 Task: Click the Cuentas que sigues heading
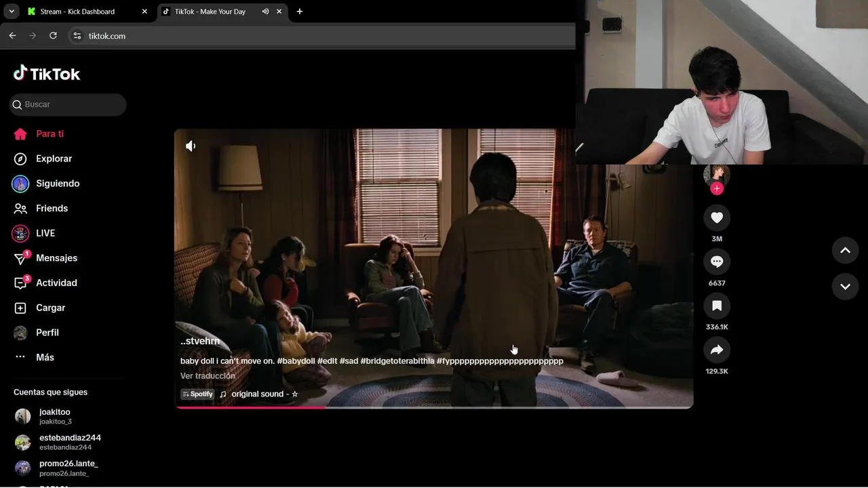[50, 392]
